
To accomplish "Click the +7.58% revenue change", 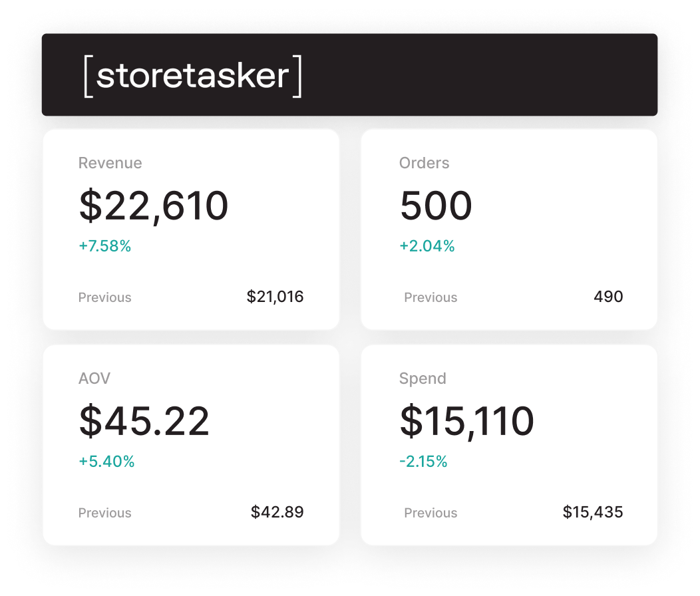I will (x=105, y=246).
